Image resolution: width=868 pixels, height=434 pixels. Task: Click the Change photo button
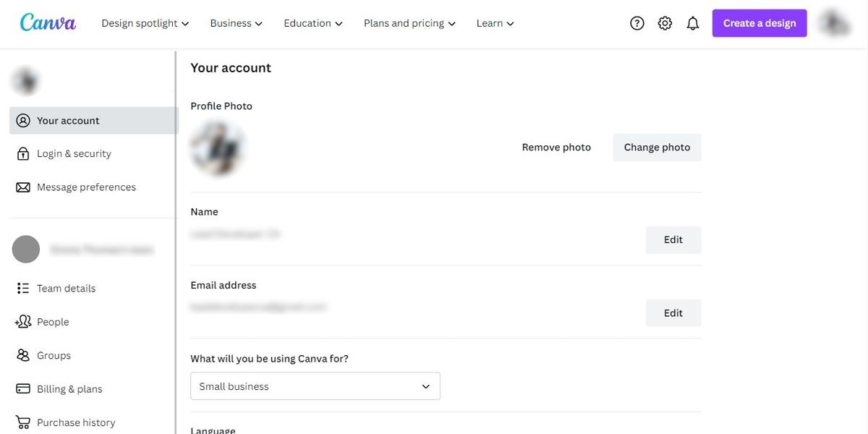point(658,148)
